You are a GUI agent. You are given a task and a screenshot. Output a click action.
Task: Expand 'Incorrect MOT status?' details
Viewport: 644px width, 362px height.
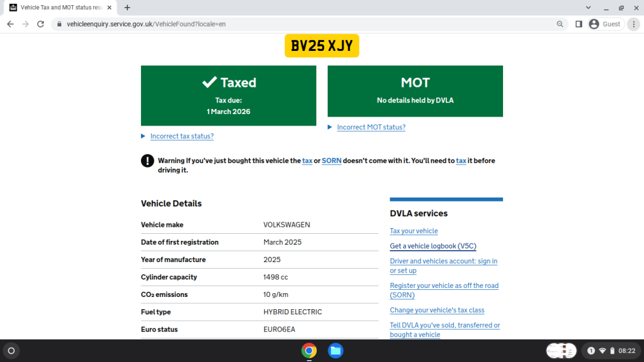point(371,127)
